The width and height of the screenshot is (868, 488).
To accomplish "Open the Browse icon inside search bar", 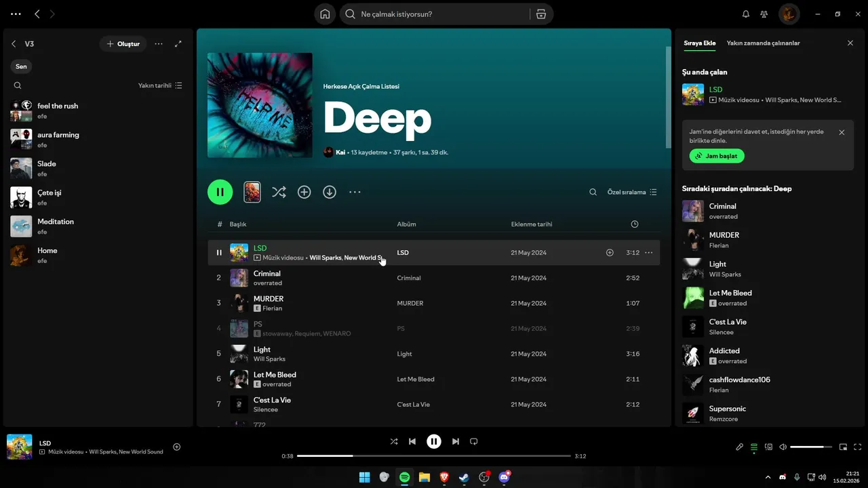I will click(541, 14).
